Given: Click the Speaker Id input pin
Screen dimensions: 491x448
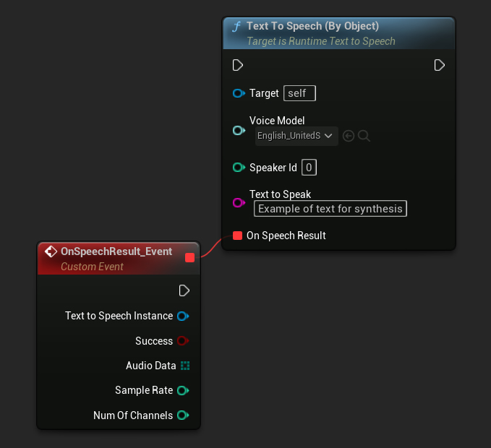Looking at the screenshot, I should pos(239,168).
